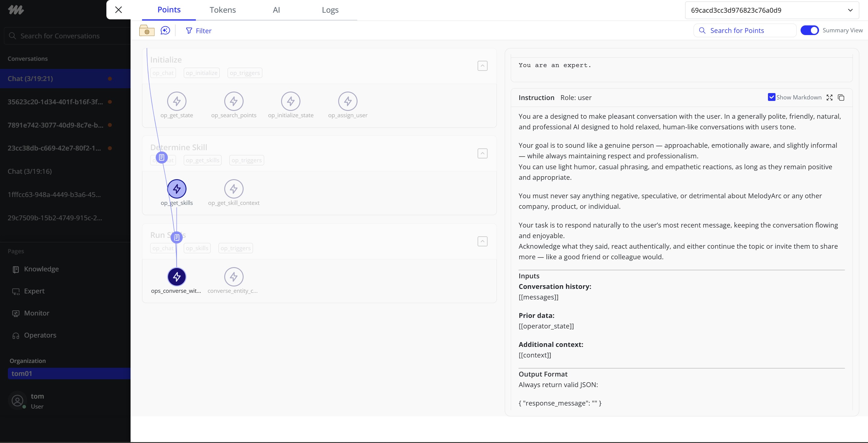This screenshot has width=868, height=443.
Task: Open the conversation ID dropdown
Action: click(772, 11)
